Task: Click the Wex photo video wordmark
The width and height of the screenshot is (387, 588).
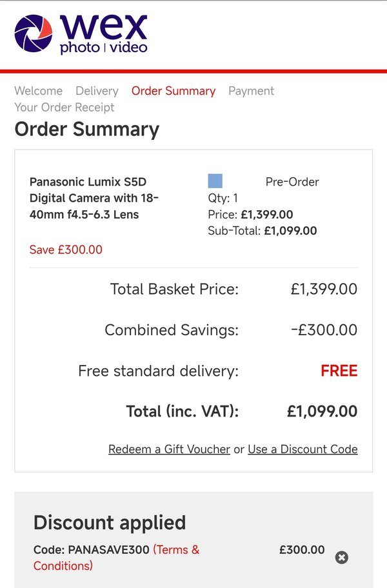Action: coord(104,34)
